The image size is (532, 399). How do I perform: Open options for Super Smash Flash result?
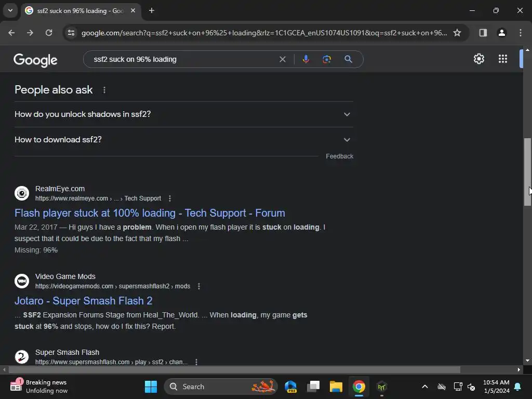pos(196,362)
